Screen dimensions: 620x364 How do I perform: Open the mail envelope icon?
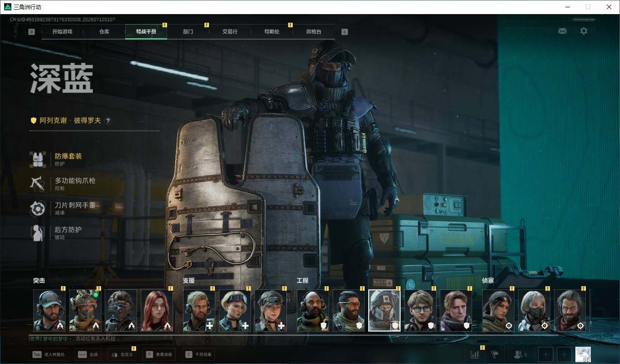[562, 31]
